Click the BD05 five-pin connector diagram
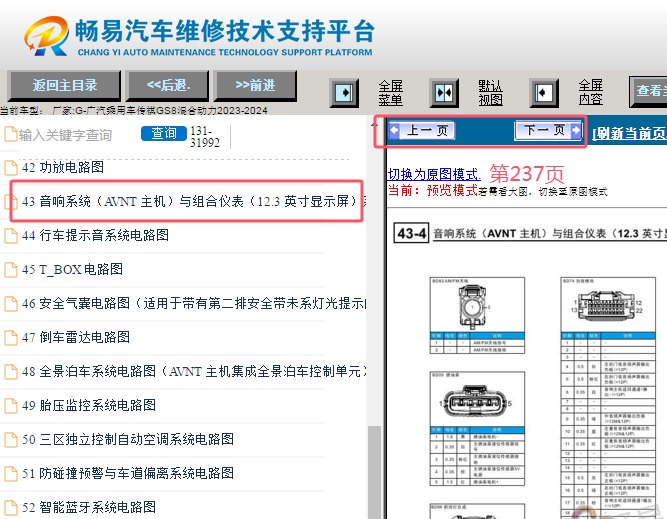 [x=475, y=401]
